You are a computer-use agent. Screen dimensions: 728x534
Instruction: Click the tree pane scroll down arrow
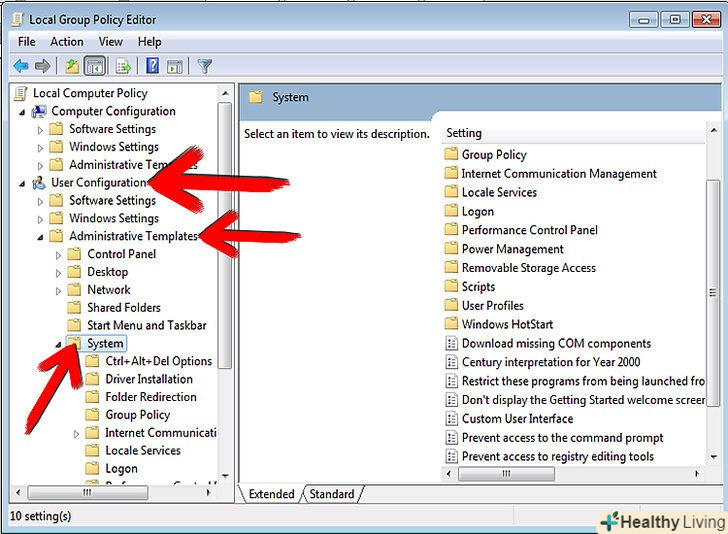coord(225,476)
